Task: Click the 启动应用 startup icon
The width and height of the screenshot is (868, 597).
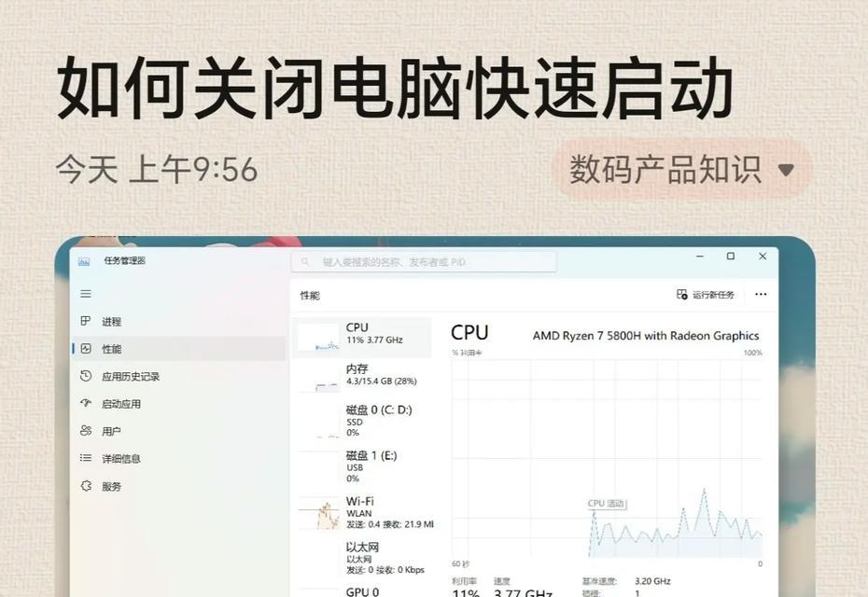Action: coord(86,403)
